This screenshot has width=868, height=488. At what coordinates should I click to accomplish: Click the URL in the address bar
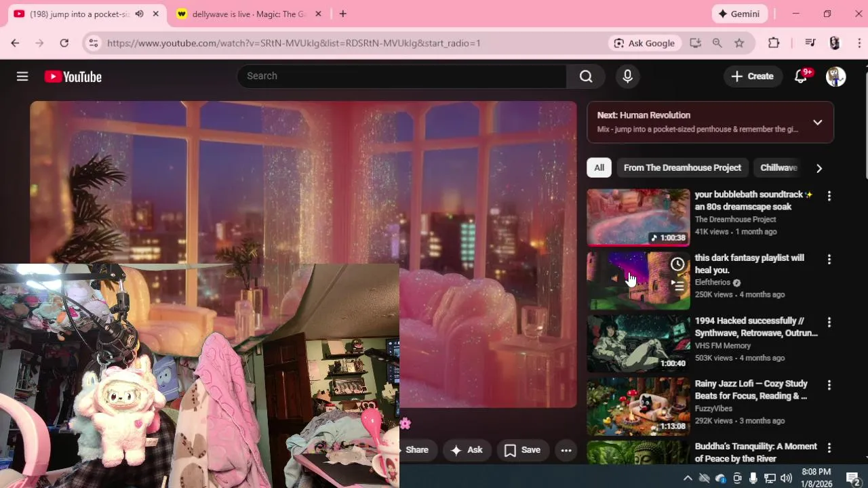click(x=294, y=43)
